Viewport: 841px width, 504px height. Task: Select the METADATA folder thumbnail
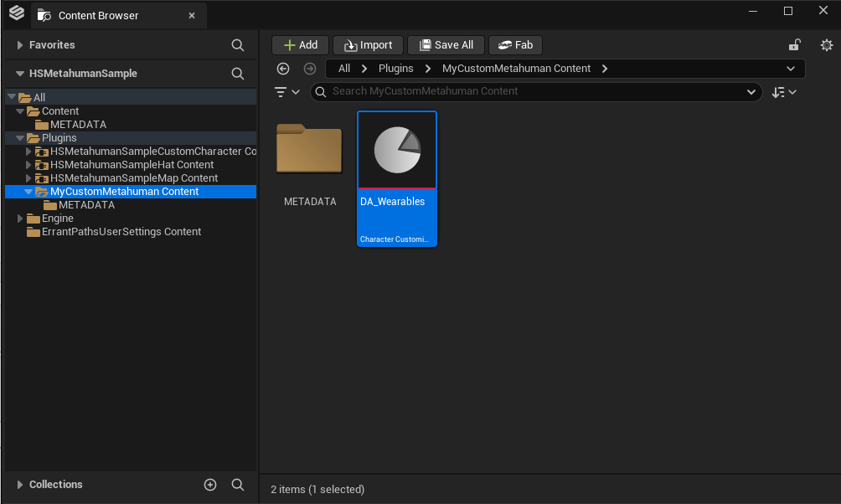coord(309,148)
